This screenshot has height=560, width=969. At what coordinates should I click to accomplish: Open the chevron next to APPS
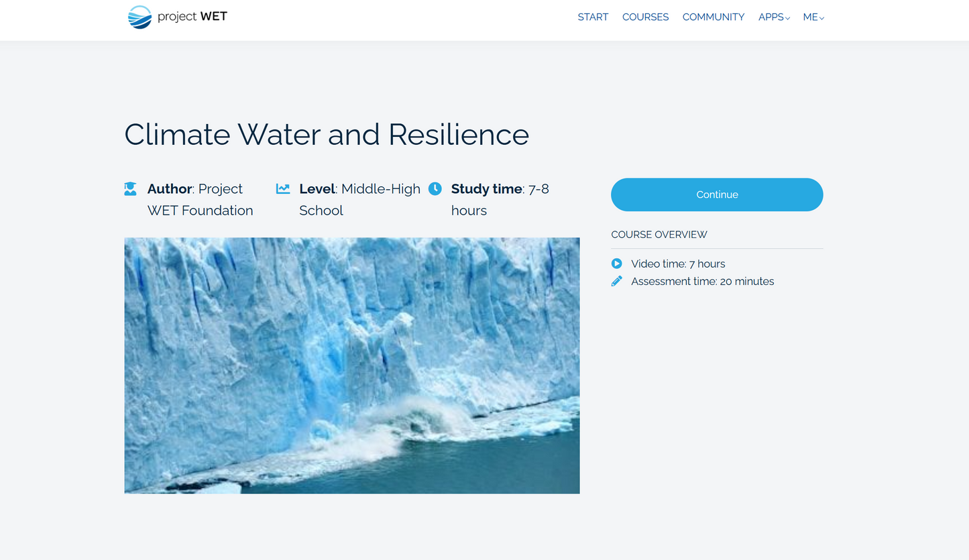(787, 18)
